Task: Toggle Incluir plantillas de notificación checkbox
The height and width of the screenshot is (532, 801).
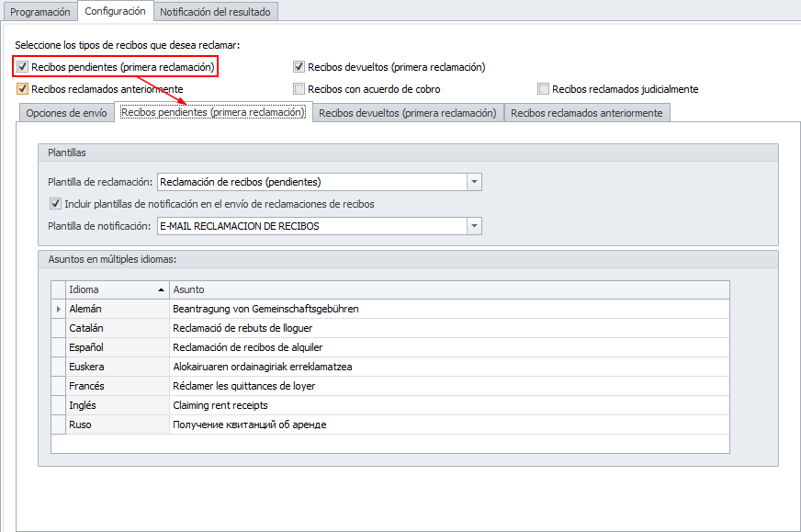Action: point(55,203)
